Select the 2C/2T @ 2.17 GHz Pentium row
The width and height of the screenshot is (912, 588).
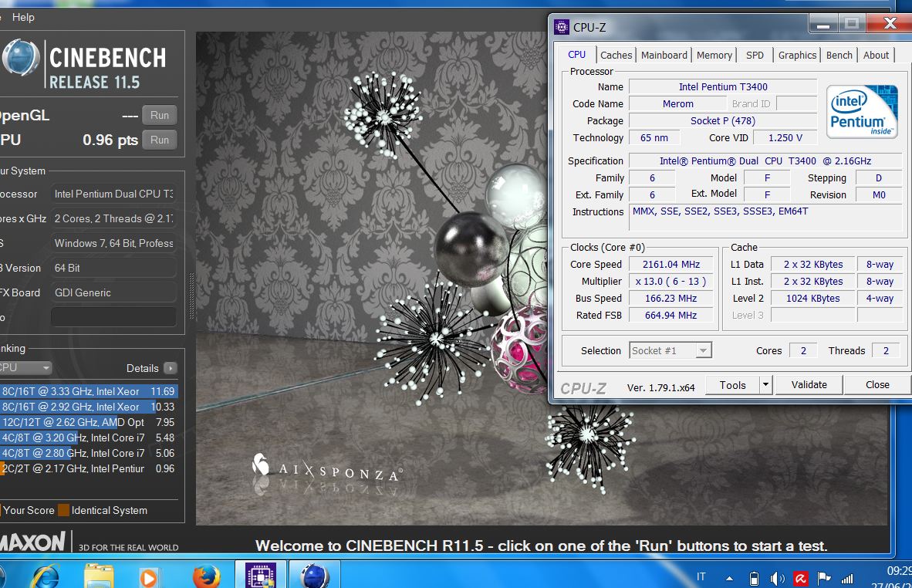point(89,468)
